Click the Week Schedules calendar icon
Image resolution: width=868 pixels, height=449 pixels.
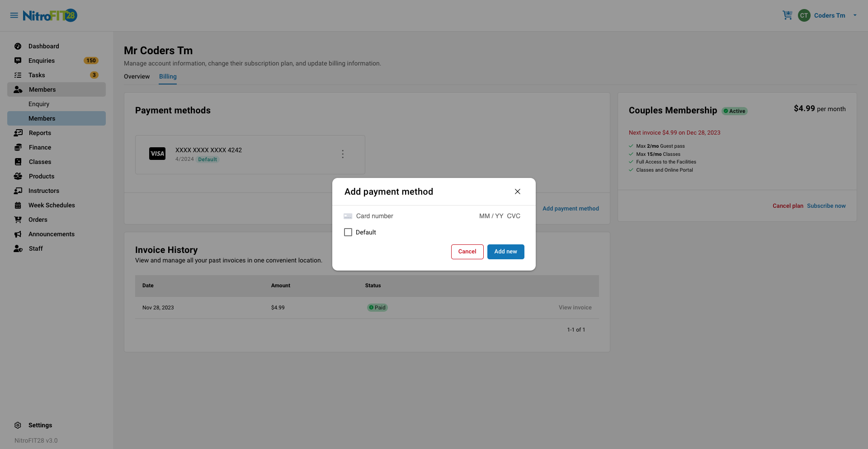click(18, 205)
